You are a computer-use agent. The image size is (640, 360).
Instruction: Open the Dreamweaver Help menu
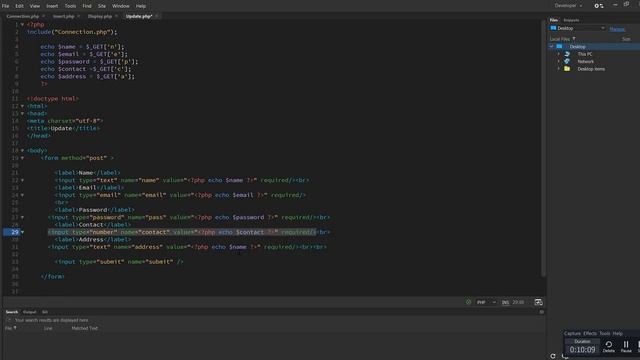(141, 6)
